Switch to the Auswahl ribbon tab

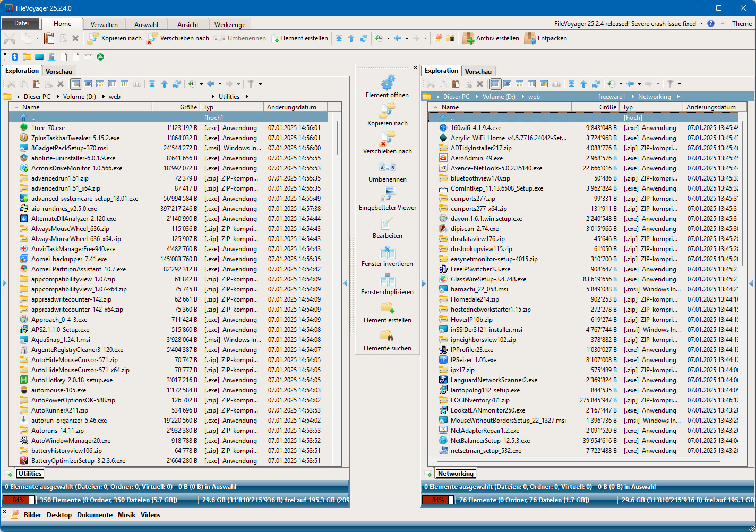pos(146,24)
